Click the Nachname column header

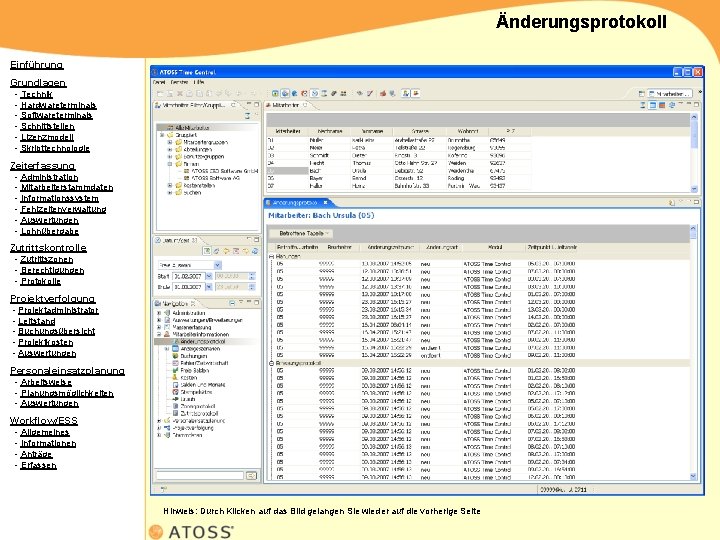[330, 131]
